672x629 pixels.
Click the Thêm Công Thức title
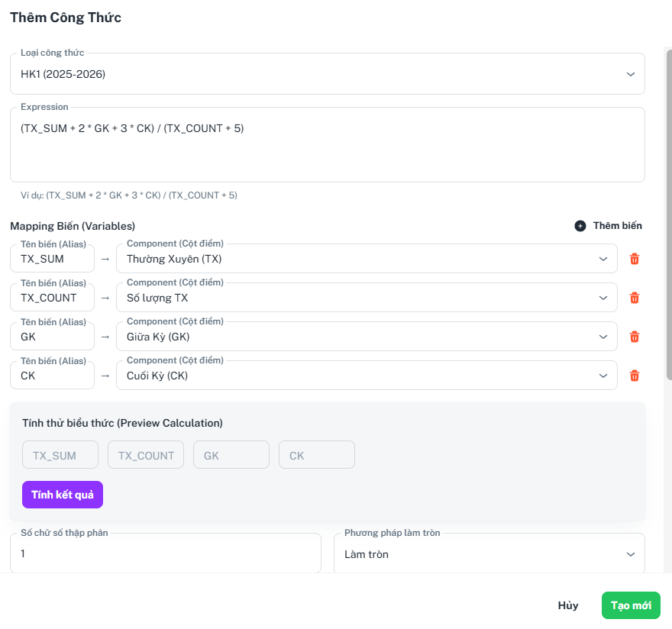(66, 17)
